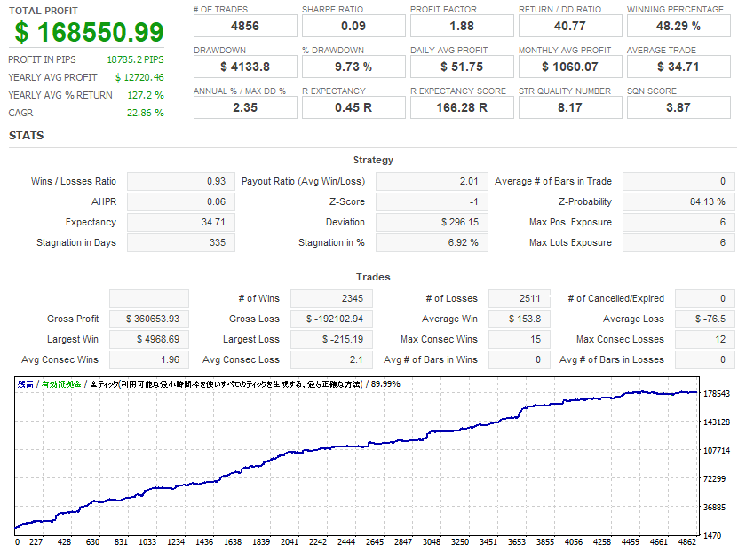Image resolution: width=738 pixels, height=560 pixels.
Task: Select the Winning Percentage value 48.29 %
Action: tap(678, 26)
